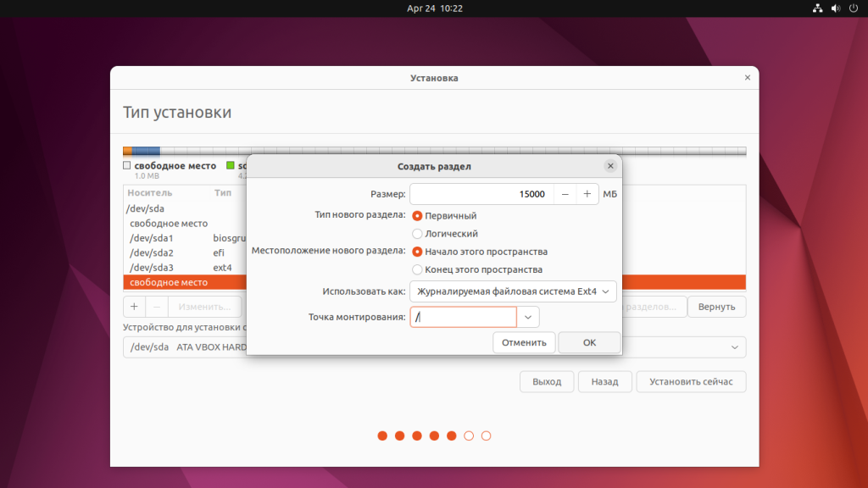Open the clock Apr 24 10:22 menu
The height and width of the screenshot is (488, 868).
434,8
